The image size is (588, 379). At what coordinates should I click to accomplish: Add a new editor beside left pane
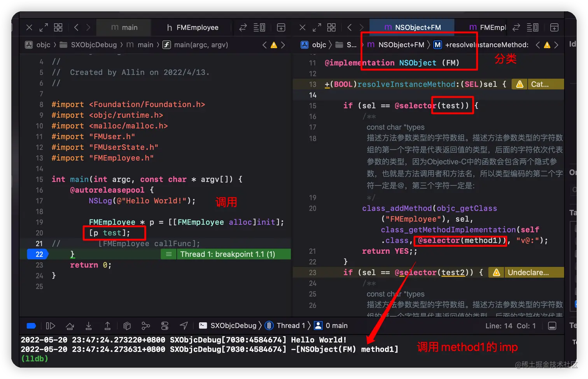pos(281,27)
